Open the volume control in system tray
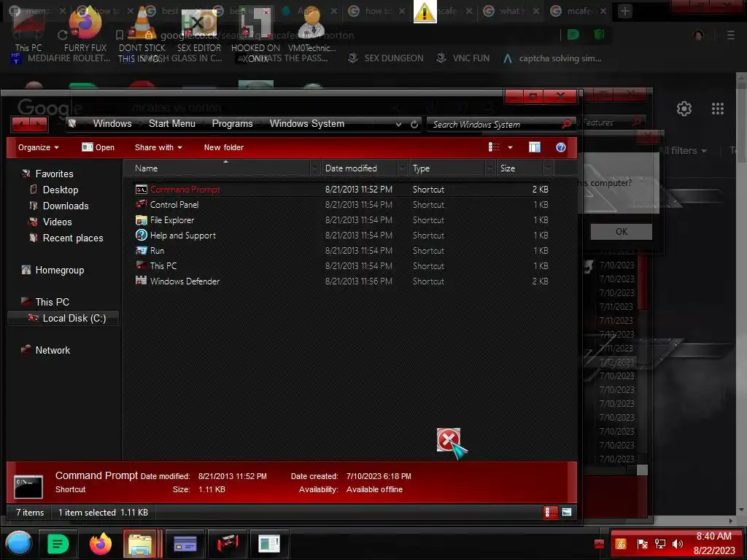Image resolution: width=747 pixels, height=560 pixels. click(x=678, y=544)
